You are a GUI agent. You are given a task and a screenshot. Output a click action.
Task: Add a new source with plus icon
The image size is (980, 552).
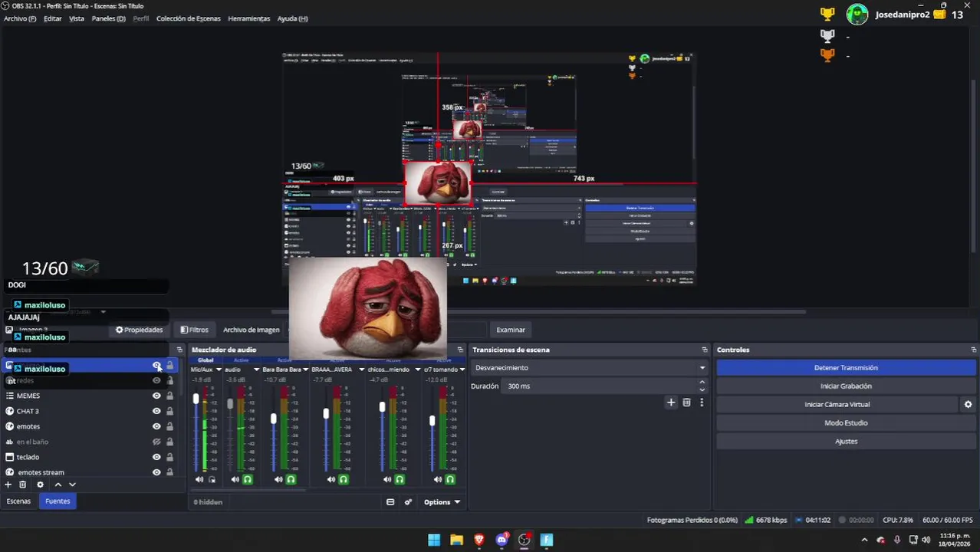coord(8,485)
